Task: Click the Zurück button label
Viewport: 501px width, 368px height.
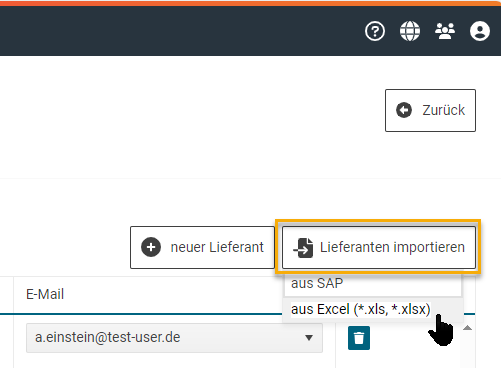Action: (x=444, y=110)
